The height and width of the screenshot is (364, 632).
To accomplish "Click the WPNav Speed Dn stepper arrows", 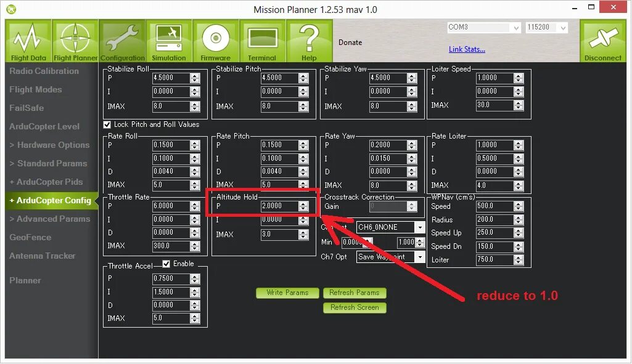I will pos(519,246).
